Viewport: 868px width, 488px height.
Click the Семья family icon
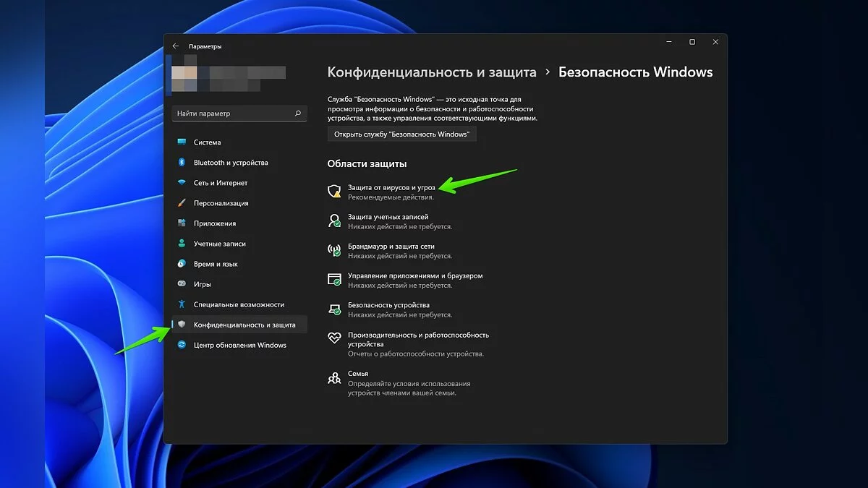[x=334, y=378]
